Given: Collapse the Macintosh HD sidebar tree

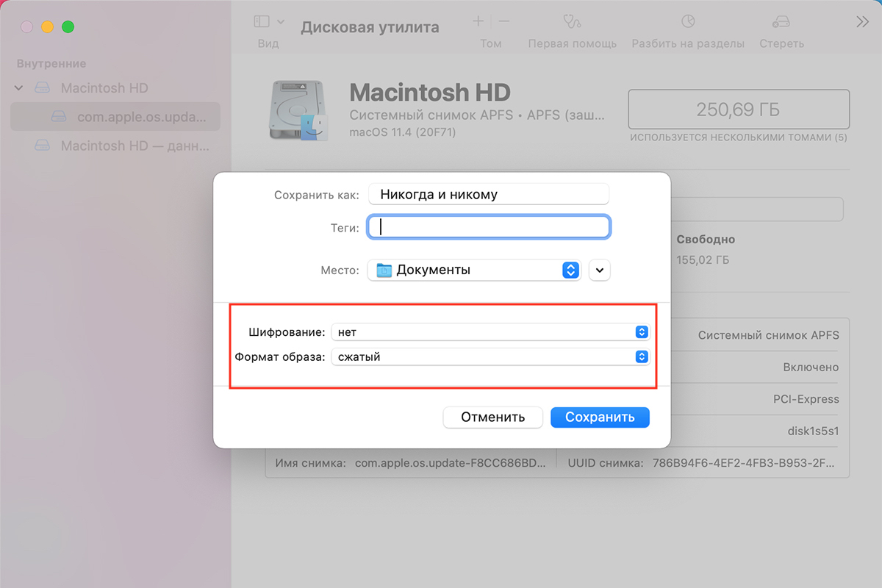Looking at the screenshot, I should pos(19,88).
